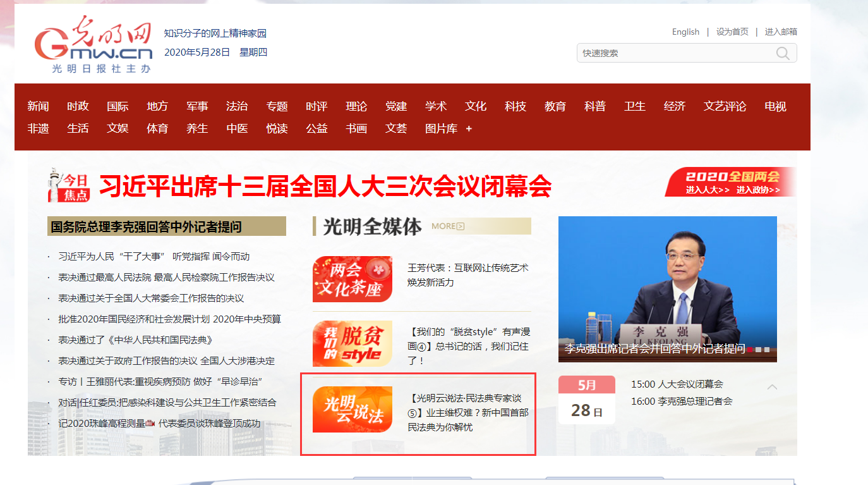Click the search magnifier icon

pos(783,53)
